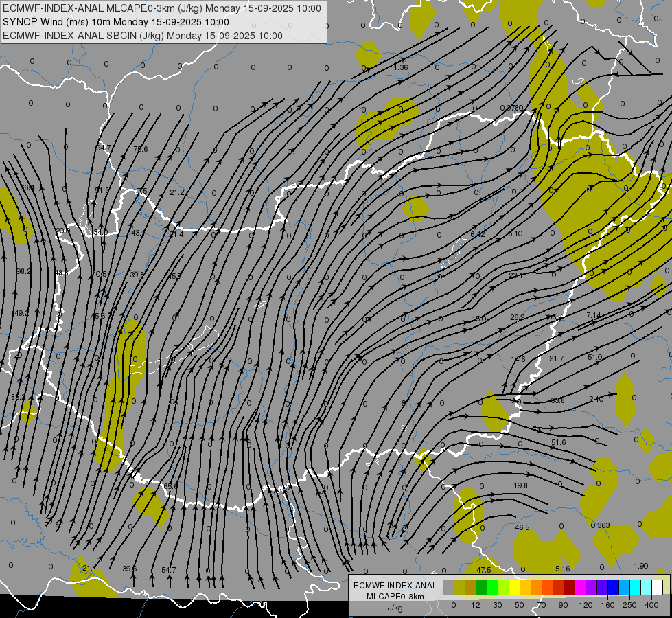Click the map value 23.1

click(515, 275)
